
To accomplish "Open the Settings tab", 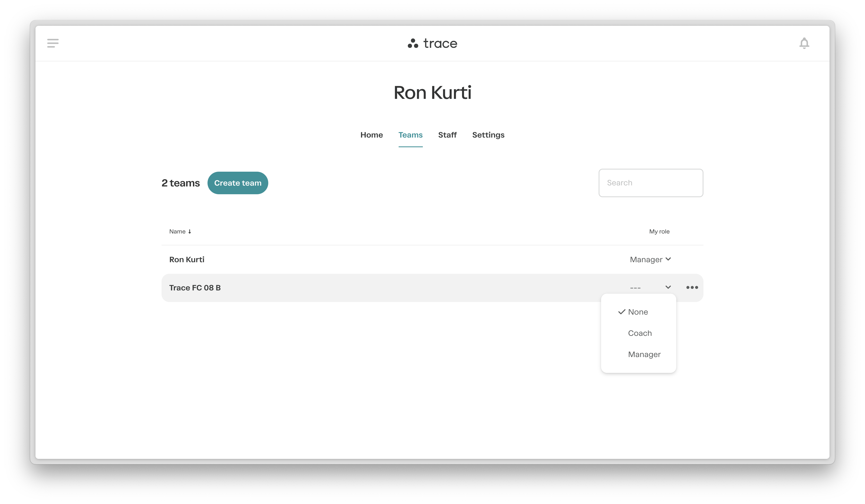I will pyautogui.click(x=488, y=135).
